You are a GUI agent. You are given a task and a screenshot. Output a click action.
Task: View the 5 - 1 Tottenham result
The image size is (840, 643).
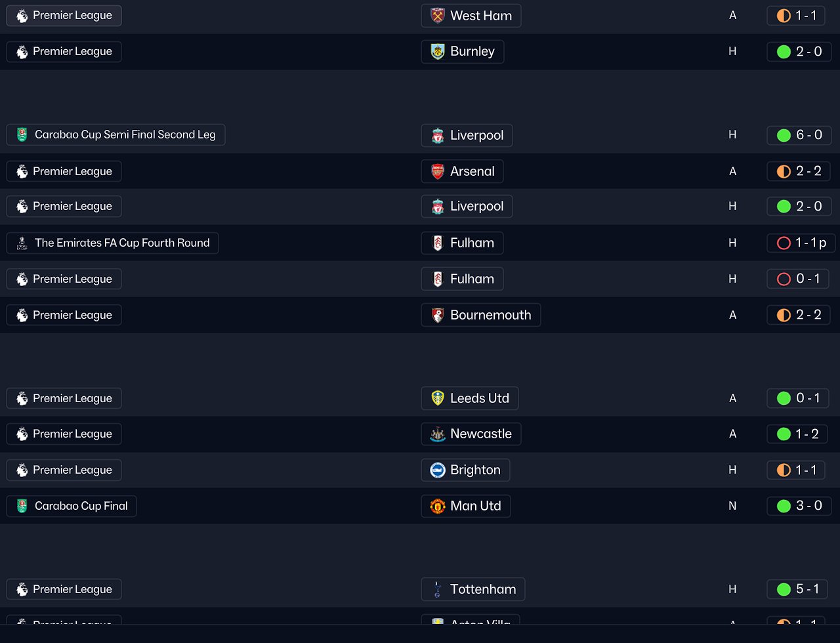point(799,590)
